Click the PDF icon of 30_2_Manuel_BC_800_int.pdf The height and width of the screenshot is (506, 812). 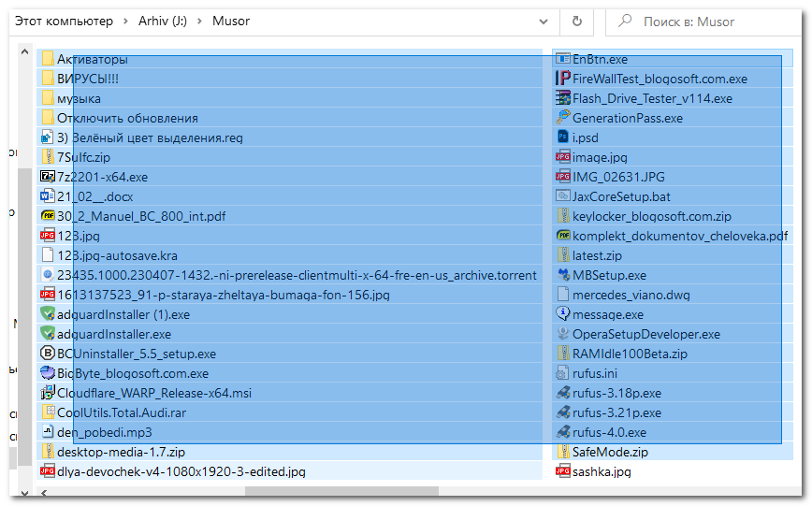pyautogui.click(x=48, y=216)
